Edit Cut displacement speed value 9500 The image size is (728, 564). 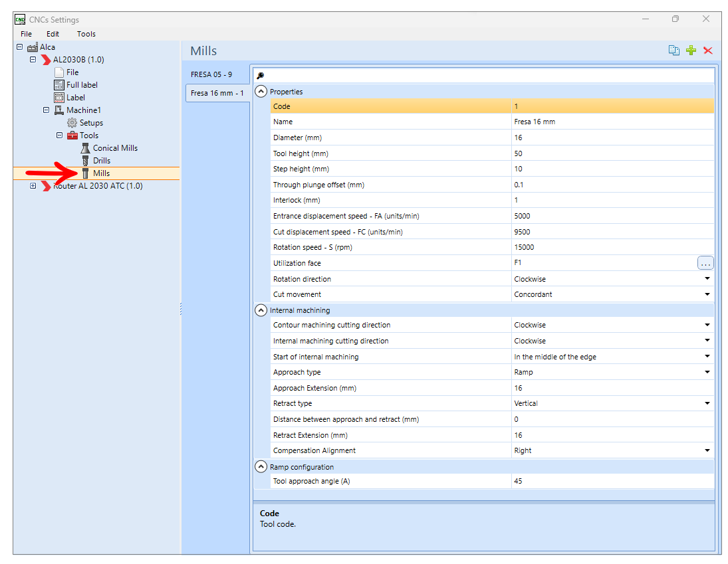[612, 231]
